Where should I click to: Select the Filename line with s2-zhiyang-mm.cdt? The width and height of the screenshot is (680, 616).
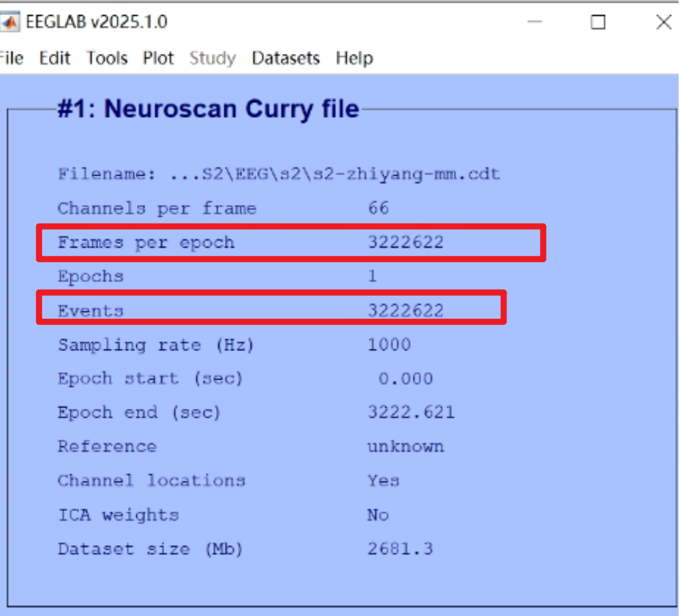click(x=279, y=174)
